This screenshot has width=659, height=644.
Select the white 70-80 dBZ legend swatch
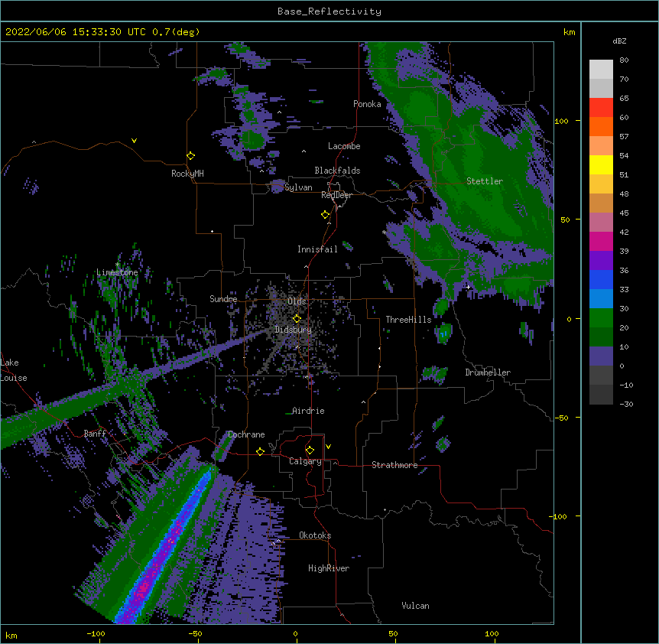point(601,70)
